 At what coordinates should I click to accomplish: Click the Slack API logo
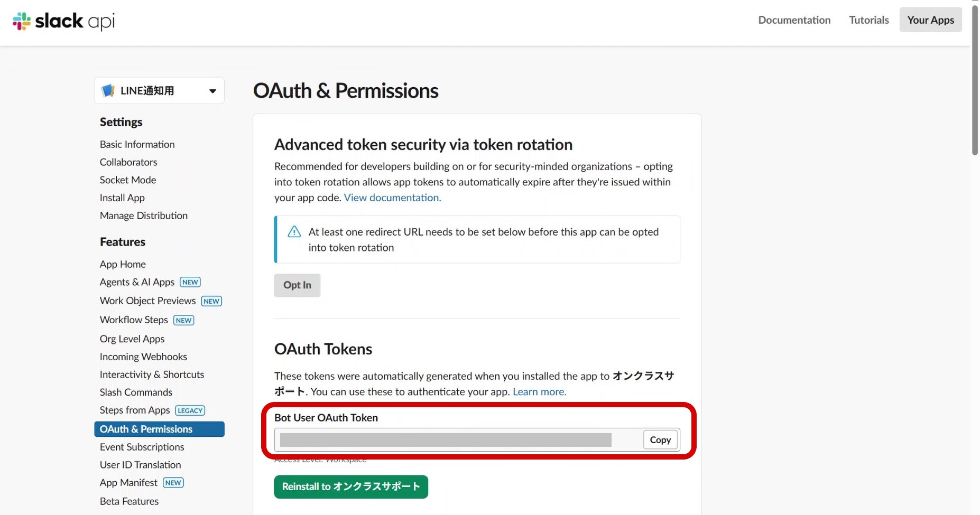pos(63,21)
